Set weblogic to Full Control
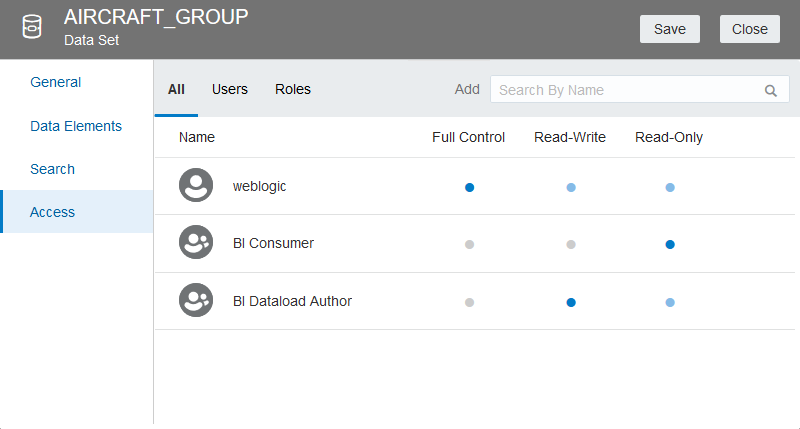 (469, 187)
